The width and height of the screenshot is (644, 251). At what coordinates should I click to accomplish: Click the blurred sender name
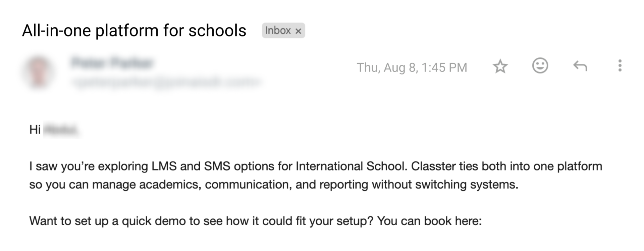112,63
